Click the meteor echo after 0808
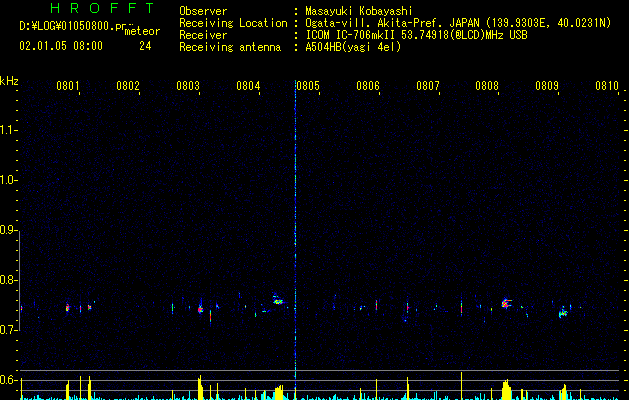The width and height of the screenshot is (629, 400). tap(506, 303)
